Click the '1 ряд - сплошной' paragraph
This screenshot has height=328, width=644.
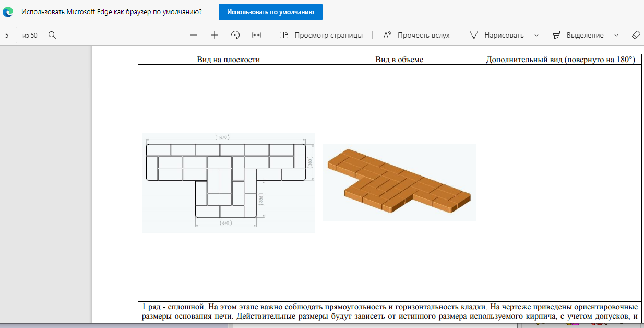click(389, 311)
